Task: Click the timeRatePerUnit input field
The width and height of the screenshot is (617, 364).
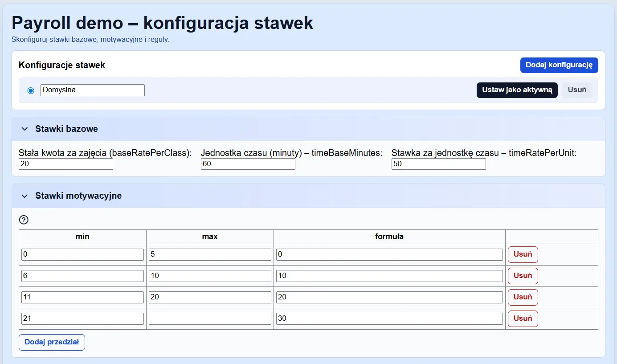Action: click(x=438, y=164)
